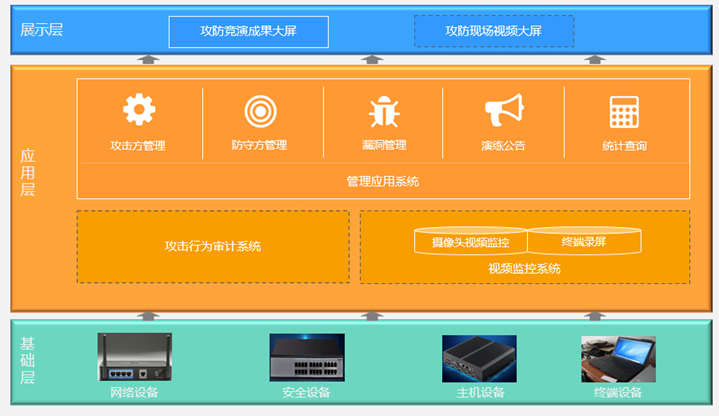Click the router image for 网络设备

(135, 357)
